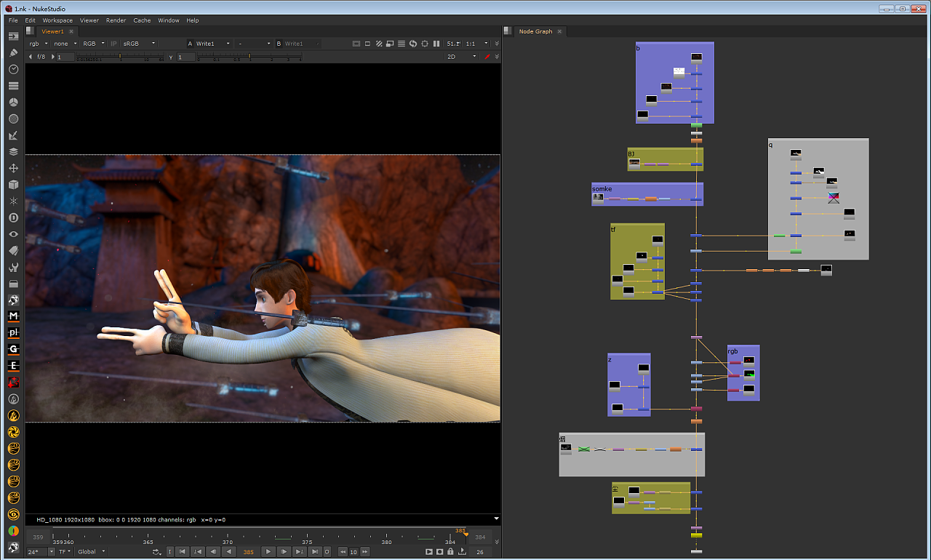Pause viewer updates with pause button
931x560 pixels.
click(x=436, y=44)
